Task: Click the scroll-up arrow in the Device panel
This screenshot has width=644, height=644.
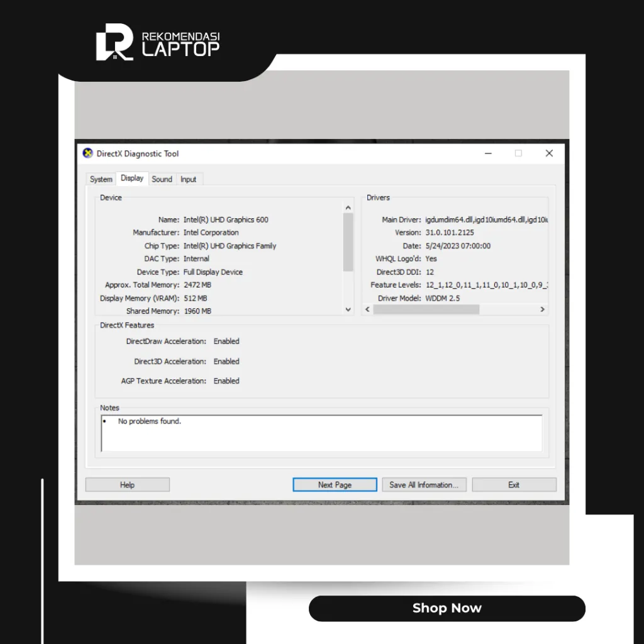Action: click(x=348, y=207)
